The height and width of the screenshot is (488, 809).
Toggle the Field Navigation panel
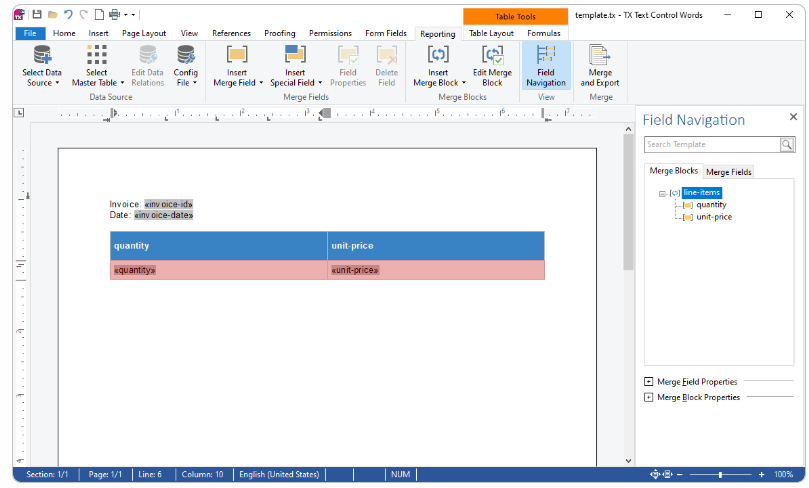(546, 66)
